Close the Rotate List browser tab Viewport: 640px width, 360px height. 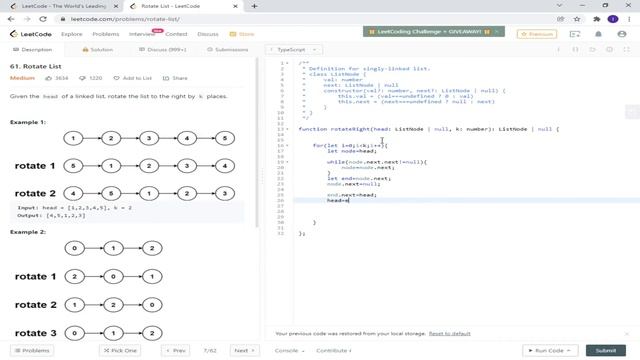point(235,6)
